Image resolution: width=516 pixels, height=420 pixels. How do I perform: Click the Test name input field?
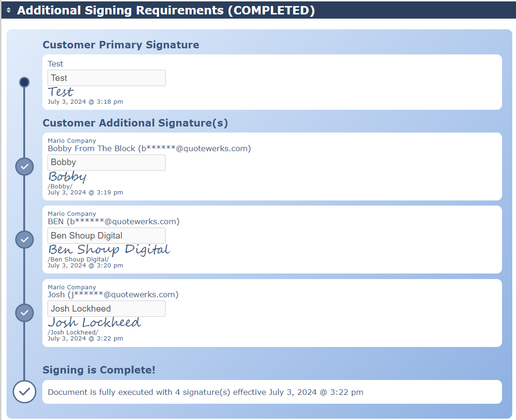point(106,78)
